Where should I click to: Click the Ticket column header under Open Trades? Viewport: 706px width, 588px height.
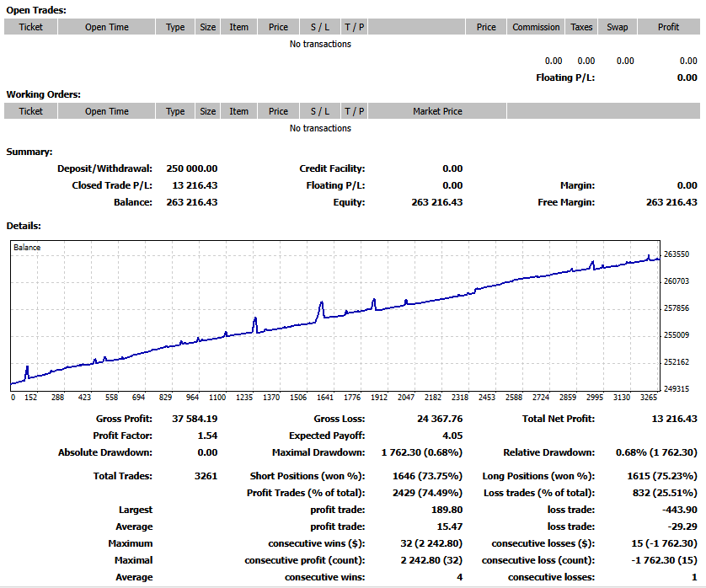tap(31, 27)
